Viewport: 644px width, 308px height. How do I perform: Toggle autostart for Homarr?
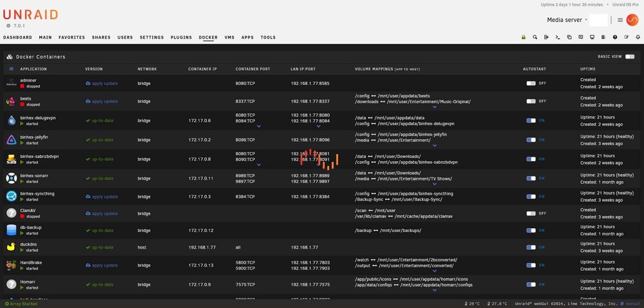[x=531, y=285]
